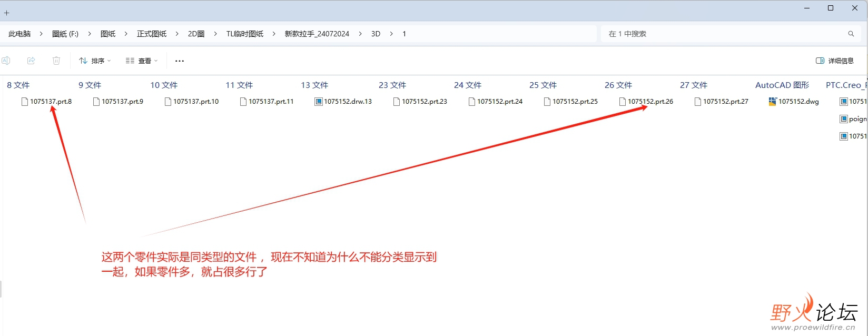Expand chevron after 圖紙 (F:) in breadcrumb
The width and height of the screenshot is (868, 336).
(x=90, y=34)
